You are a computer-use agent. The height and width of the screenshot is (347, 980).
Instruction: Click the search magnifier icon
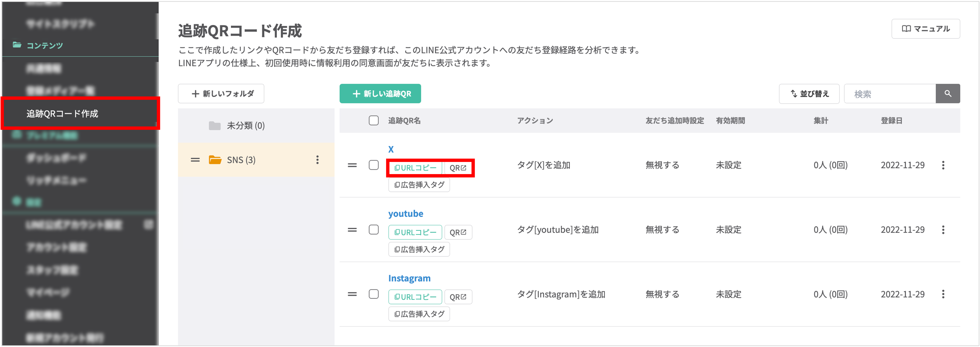pyautogui.click(x=948, y=93)
